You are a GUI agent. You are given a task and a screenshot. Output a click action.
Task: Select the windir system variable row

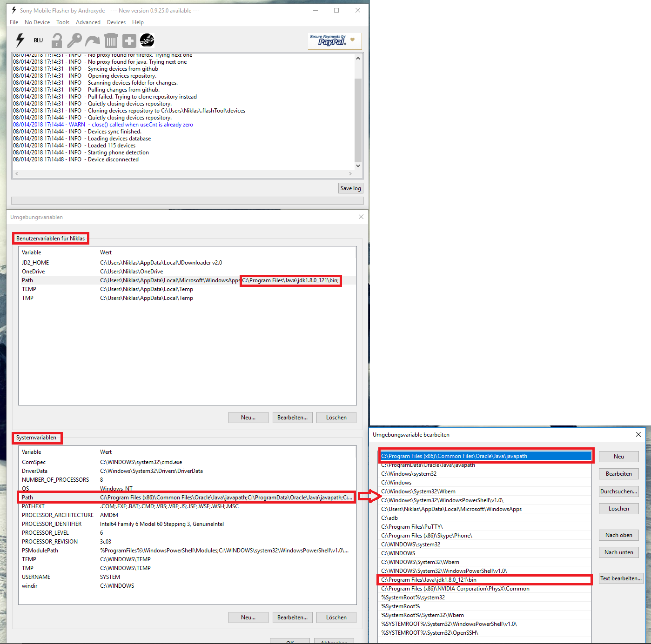pos(187,586)
